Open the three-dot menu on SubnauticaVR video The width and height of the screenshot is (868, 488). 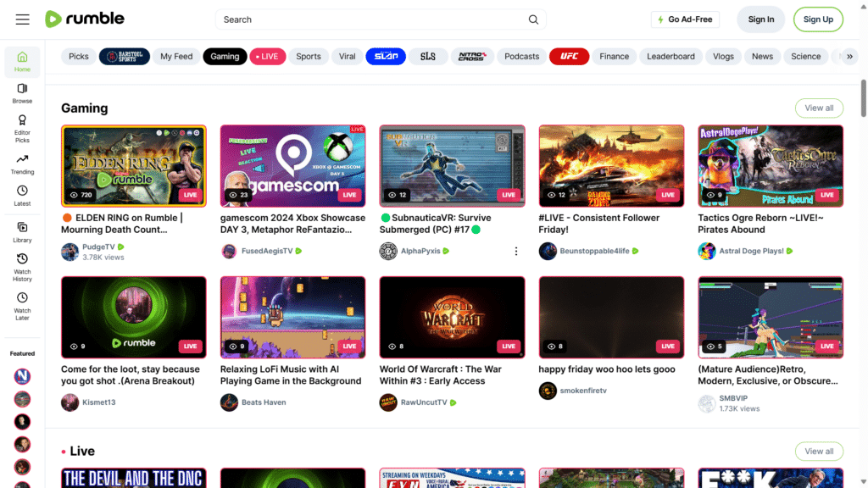(516, 251)
